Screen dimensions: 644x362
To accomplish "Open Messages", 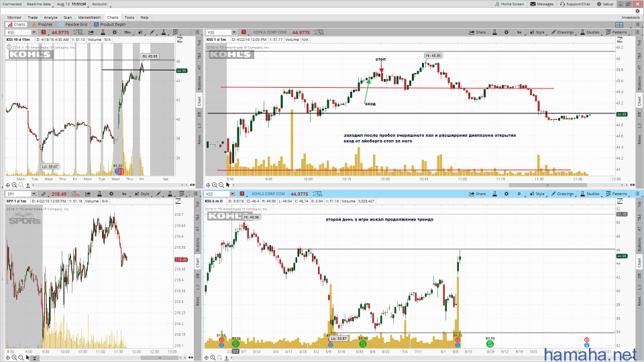I will [x=542, y=4].
